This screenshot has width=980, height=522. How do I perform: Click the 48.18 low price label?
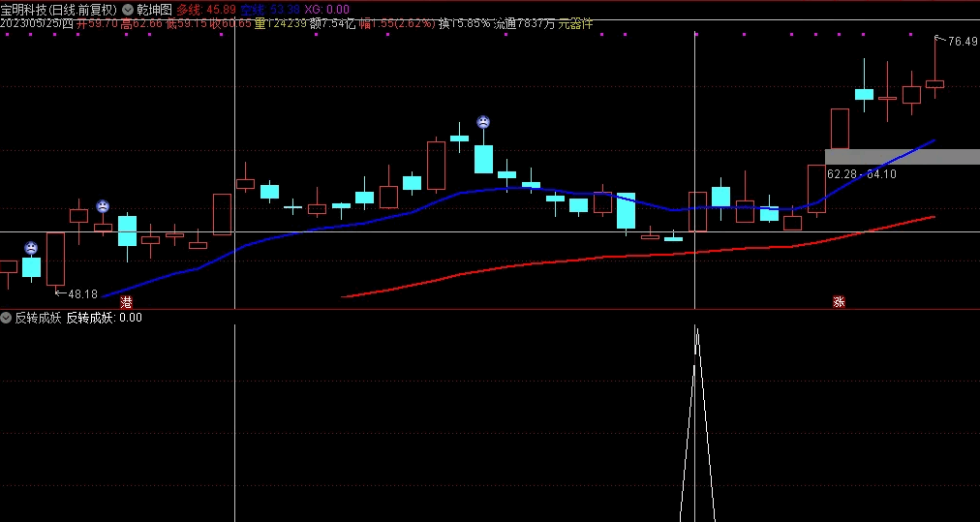pos(82,293)
